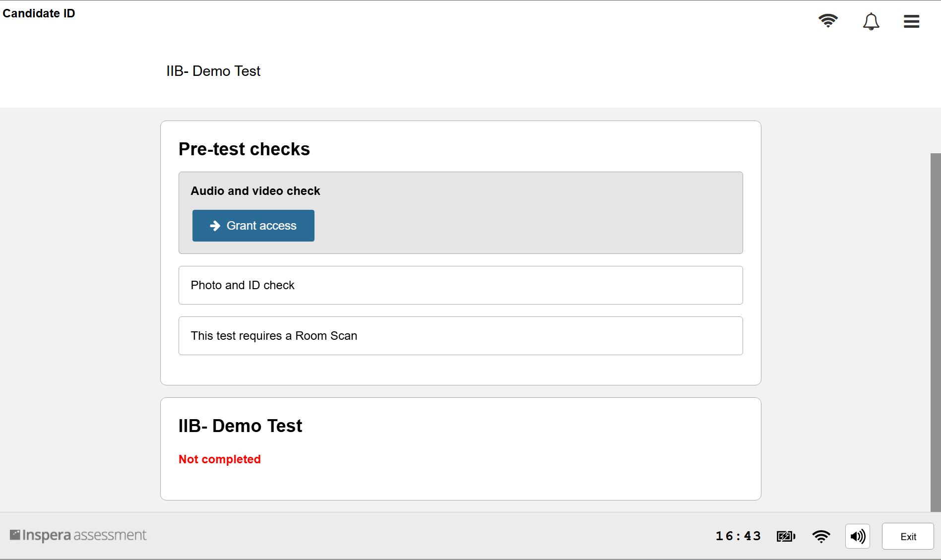Click the IIB- Demo Test page title

pos(213,71)
